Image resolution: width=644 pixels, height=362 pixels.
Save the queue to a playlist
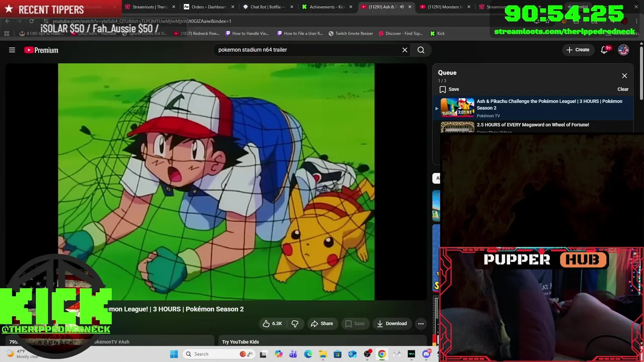point(449,89)
